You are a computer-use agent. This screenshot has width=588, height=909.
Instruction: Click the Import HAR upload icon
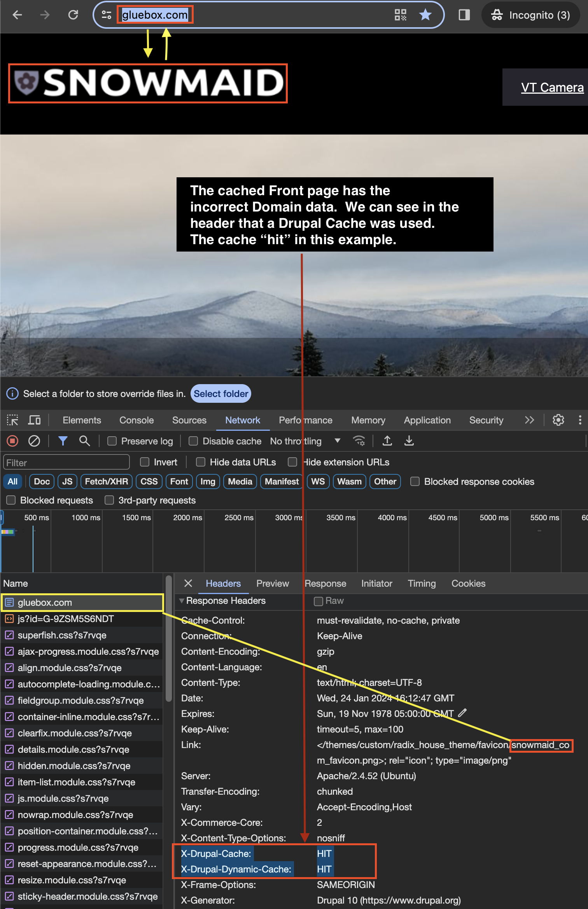click(387, 441)
